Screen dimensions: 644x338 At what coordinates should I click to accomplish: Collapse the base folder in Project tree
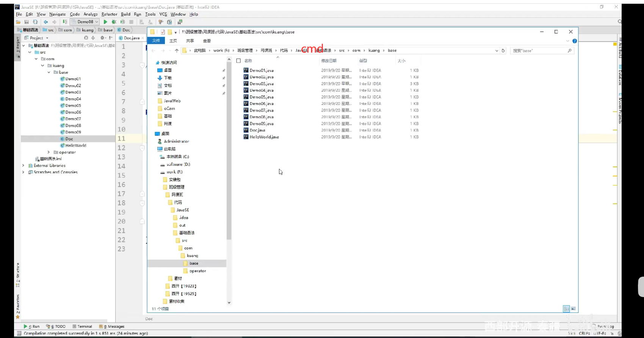click(x=49, y=72)
